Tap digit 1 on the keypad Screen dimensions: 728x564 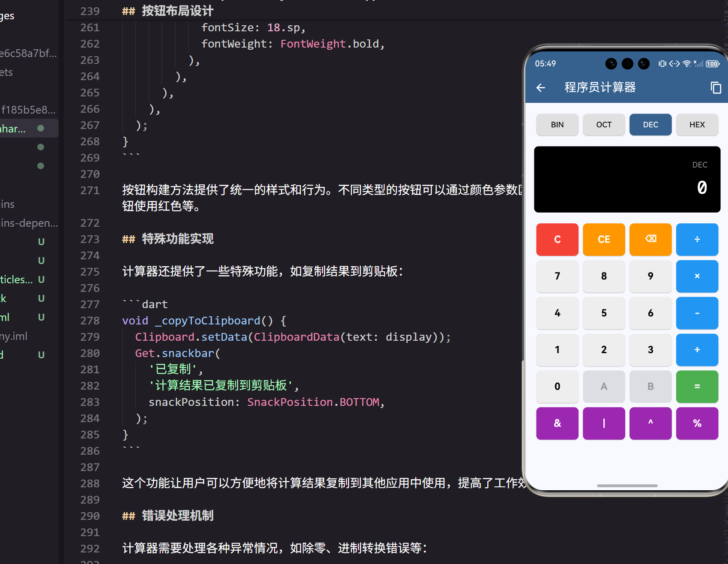point(557,350)
